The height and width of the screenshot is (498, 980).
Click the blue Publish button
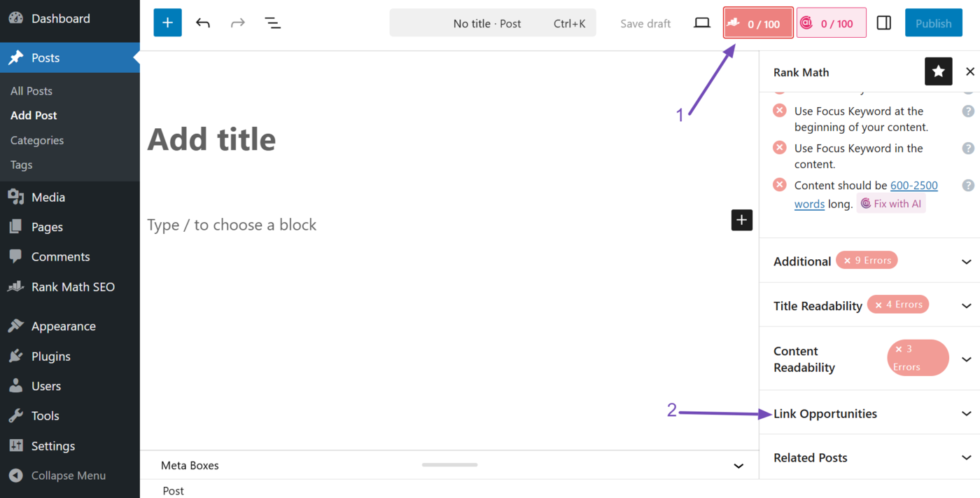pos(933,23)
